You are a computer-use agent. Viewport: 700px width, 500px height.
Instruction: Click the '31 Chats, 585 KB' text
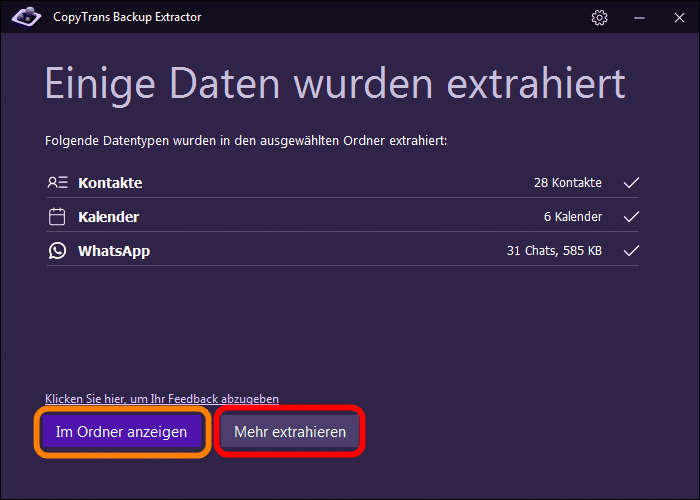pos(554,250)
